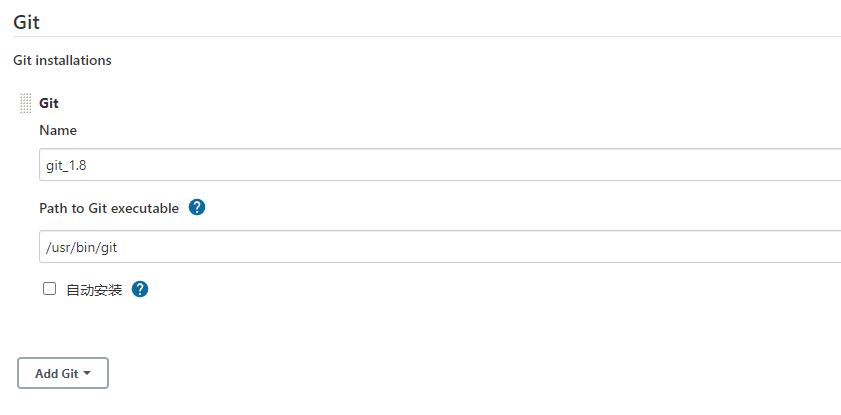Click empty space after /usr/bin/git in the path field
Viewport: 841px width, 415px height.
[x=500, y=247]
